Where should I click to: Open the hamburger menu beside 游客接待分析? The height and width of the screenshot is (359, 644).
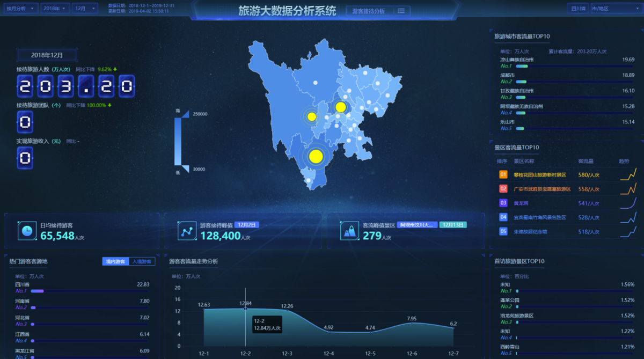click(x=401, y=11)
